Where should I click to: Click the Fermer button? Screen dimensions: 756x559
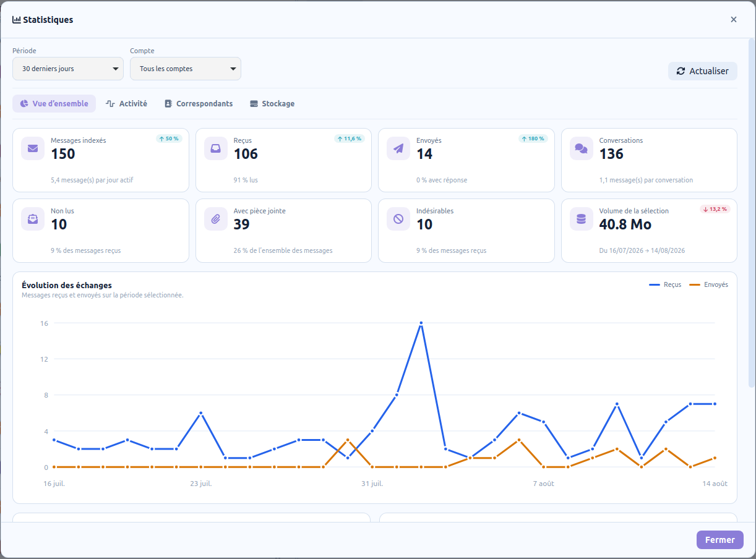click(x=720, y=540)
